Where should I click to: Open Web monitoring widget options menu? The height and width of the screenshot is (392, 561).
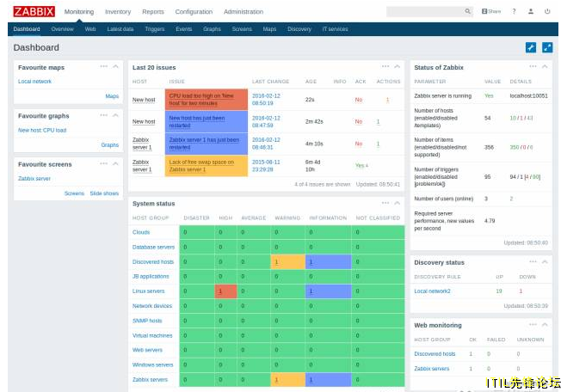[x=533, y=324]
